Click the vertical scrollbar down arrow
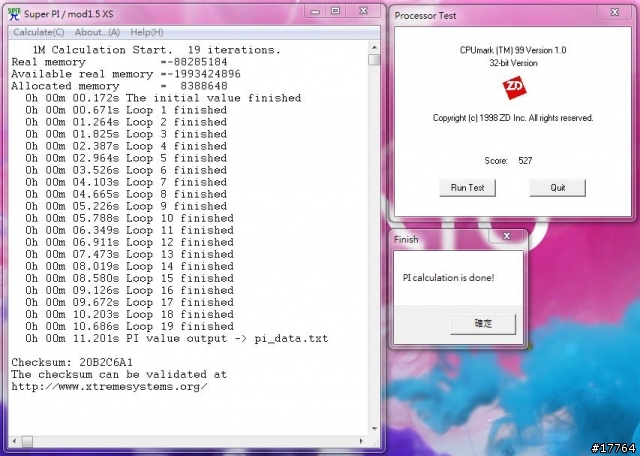 pyautogui.click(x=374, y=429)
